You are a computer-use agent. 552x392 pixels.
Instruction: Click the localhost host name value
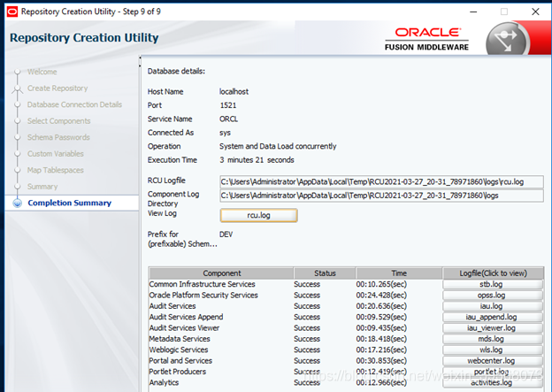234,91
